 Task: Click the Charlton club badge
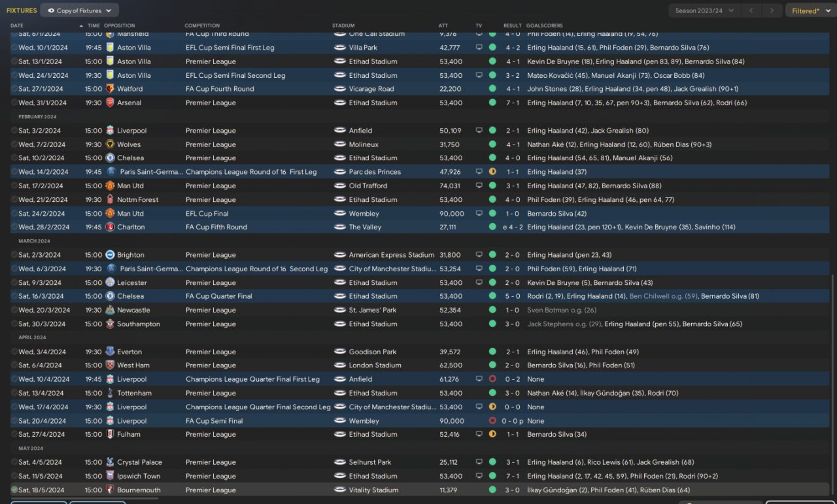109,227
